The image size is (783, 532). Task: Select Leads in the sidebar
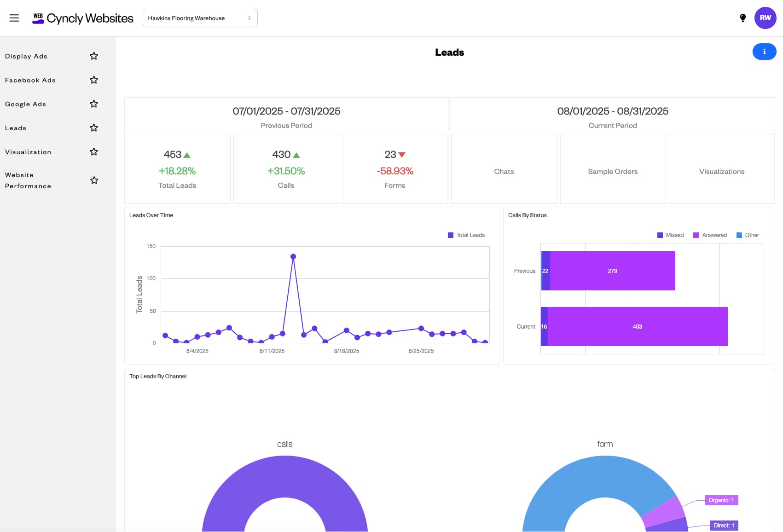16,127
